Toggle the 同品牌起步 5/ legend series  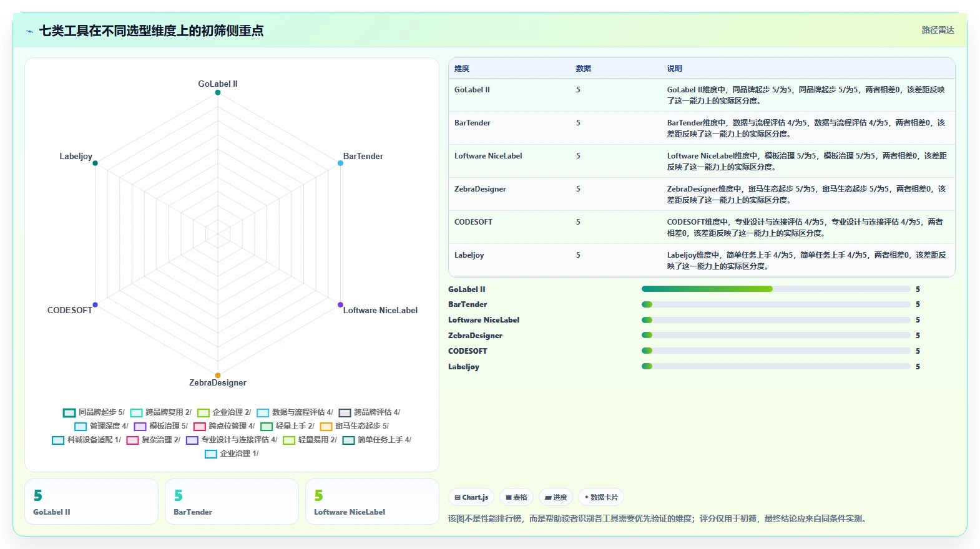tap(94, 412)
